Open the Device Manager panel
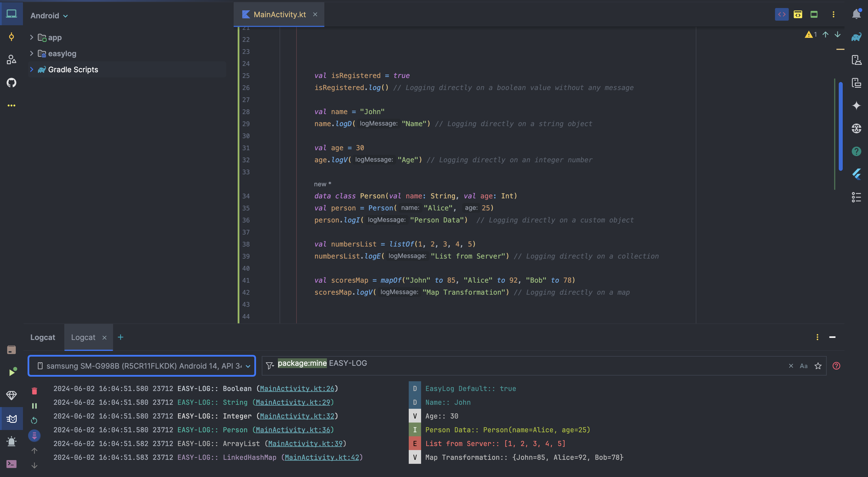Viewport: 868px width, 477px height. 856,60
